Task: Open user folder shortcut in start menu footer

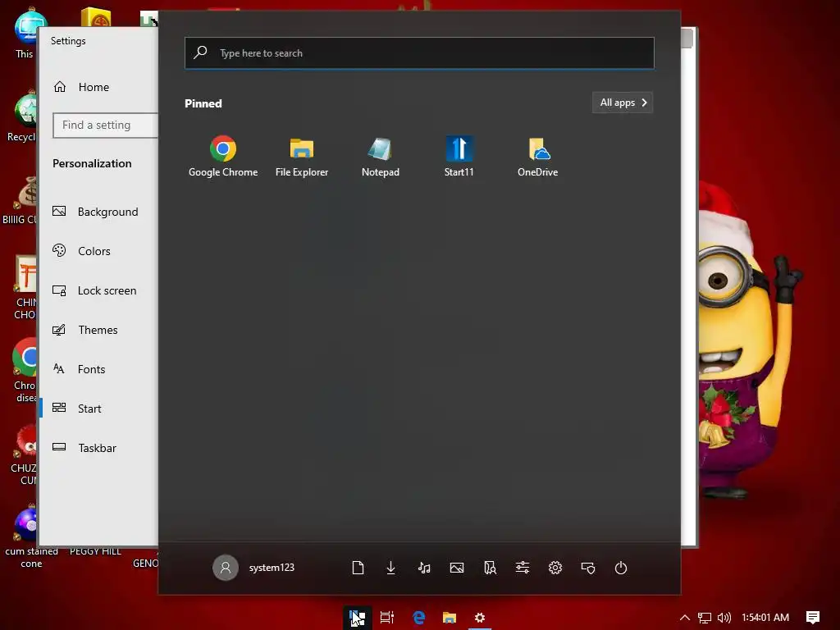Action: [x=490, y=568]
